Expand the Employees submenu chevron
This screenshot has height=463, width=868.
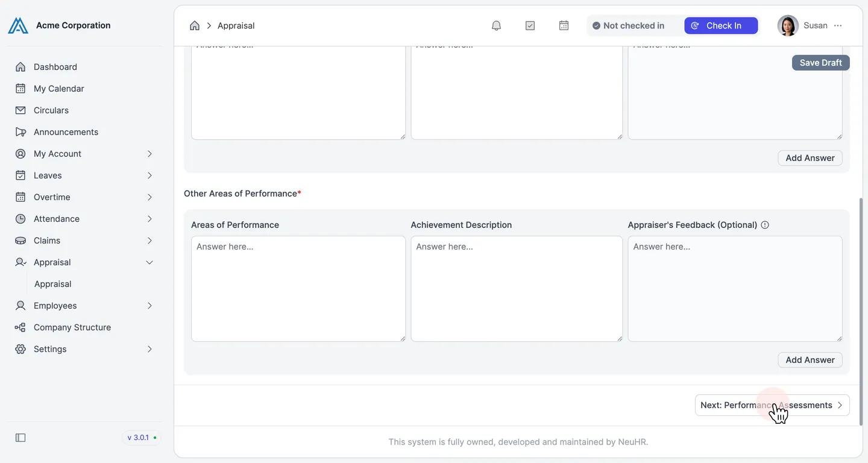(x=149, y=306)
